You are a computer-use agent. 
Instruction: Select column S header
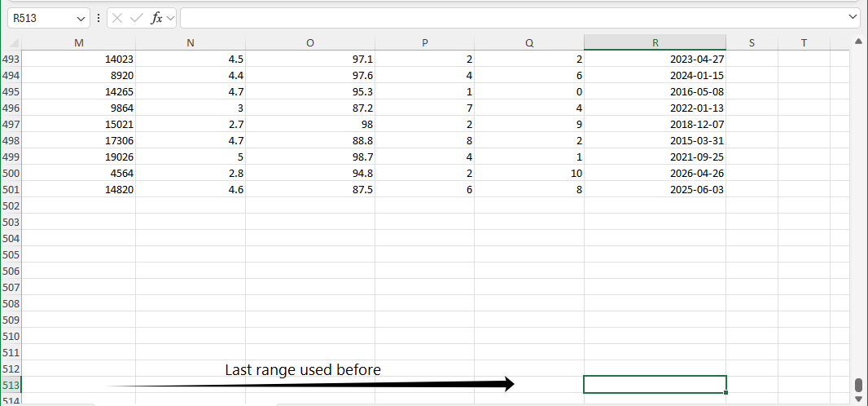[x=752, y=42]
